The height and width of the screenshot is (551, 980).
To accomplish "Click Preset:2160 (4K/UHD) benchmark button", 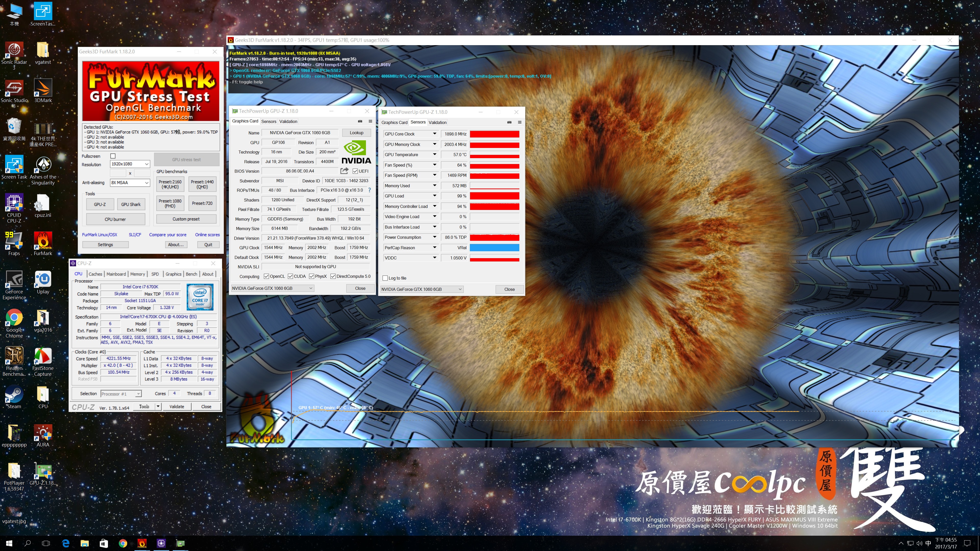I will [170, 184].
